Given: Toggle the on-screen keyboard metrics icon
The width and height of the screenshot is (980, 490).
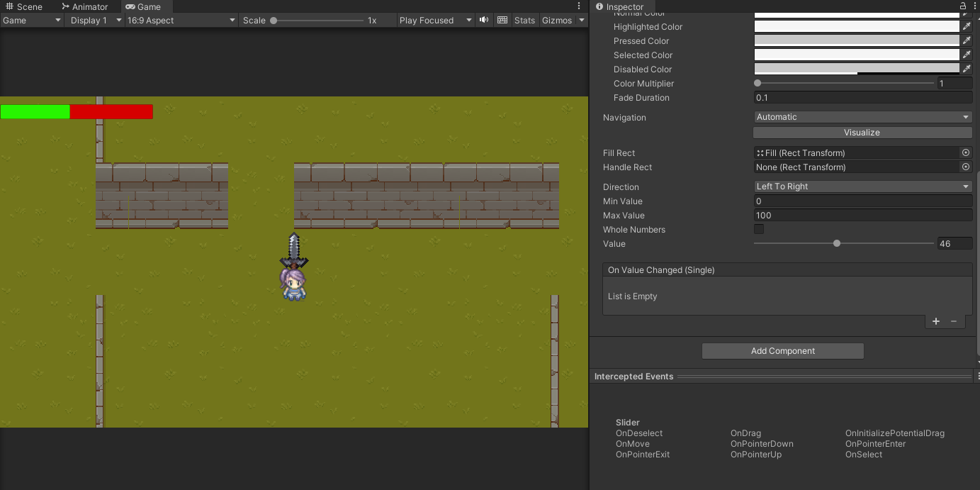Looking at the screenshot, I should coord(502,20).
